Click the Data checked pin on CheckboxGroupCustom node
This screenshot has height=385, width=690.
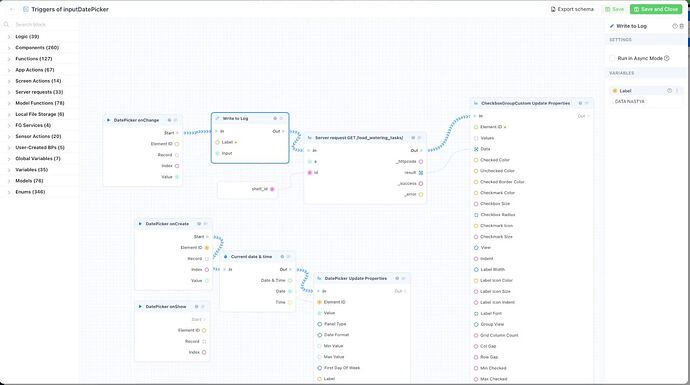click(476, 149)
